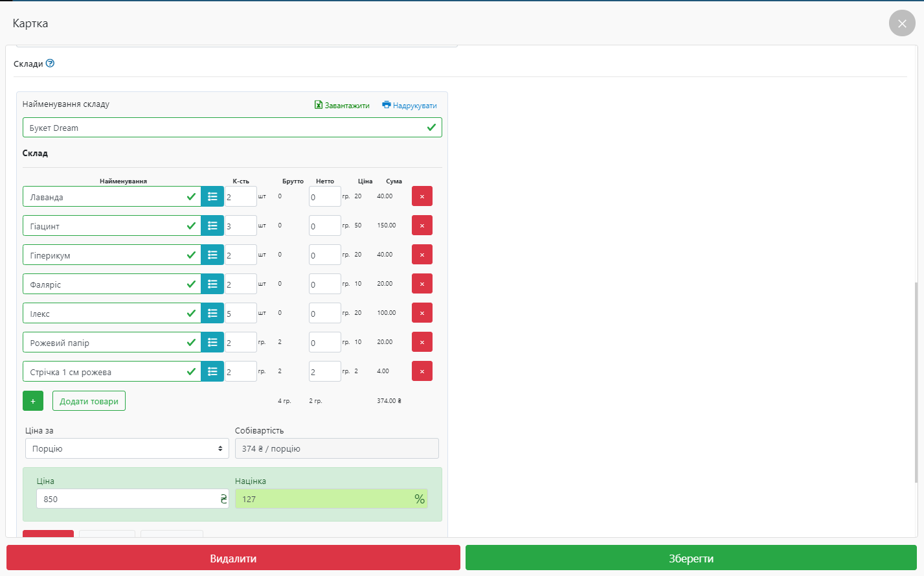The image size is (924, 576).
Task: Open the product list for Лаванда
Action: (212, 196)
